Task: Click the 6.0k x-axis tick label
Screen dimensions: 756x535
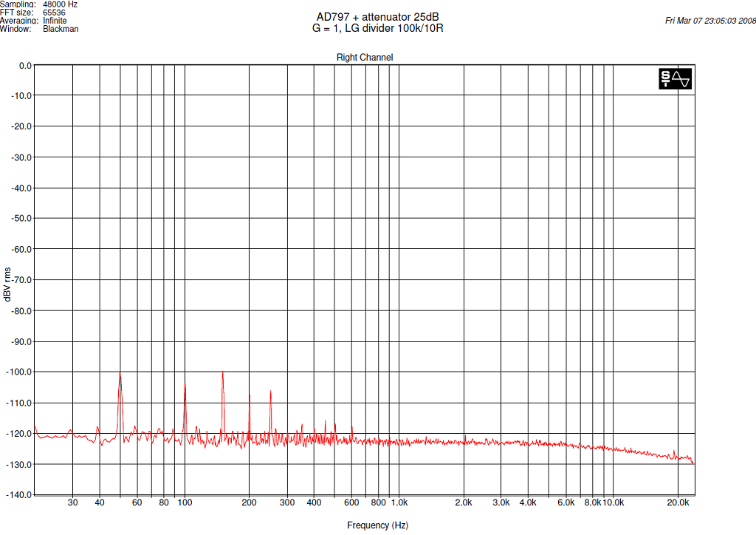Action: pos(566,502)
